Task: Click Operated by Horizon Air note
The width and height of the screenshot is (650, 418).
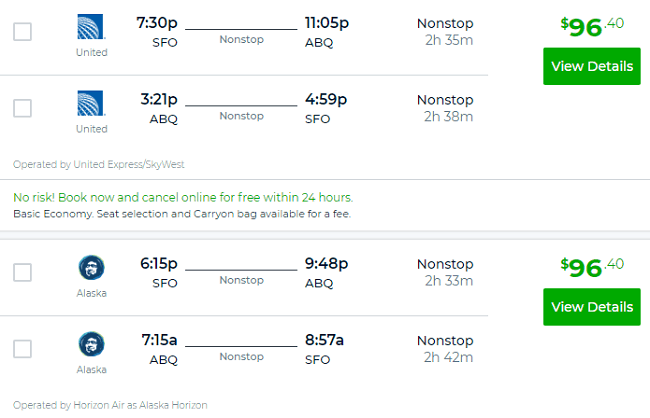Action: [110, 405]
